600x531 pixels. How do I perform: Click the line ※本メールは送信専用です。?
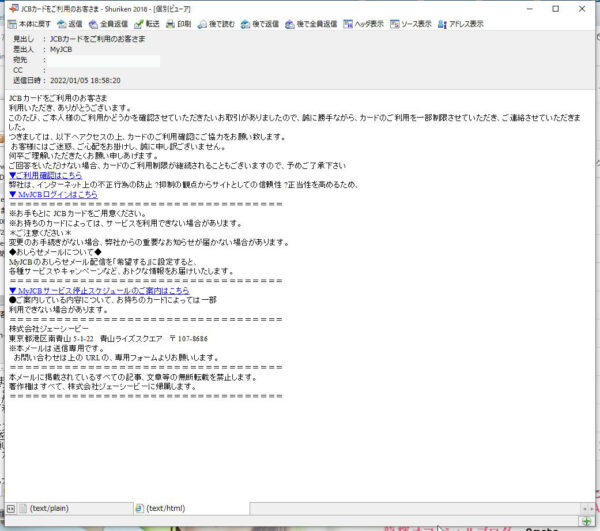pyautogui.click(x=56, y=348)
